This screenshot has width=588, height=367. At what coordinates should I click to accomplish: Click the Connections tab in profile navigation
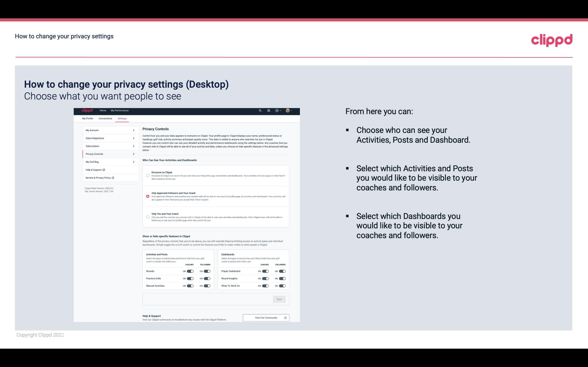click(105, 118)
